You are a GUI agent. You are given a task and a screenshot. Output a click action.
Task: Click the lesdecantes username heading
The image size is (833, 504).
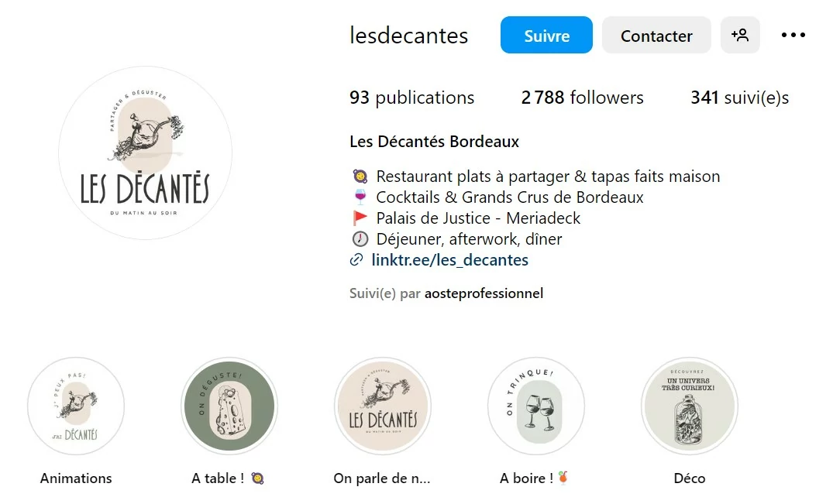click(408, 36)
